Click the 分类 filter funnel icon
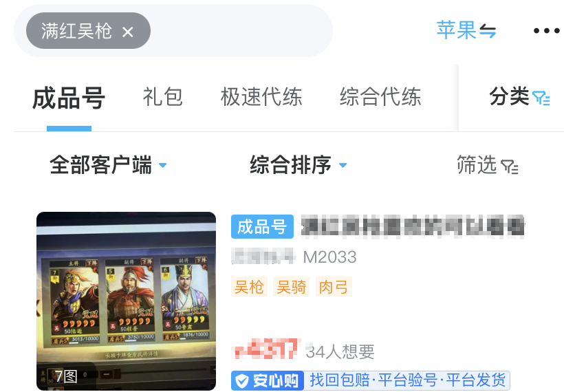 tap(541, 98)
